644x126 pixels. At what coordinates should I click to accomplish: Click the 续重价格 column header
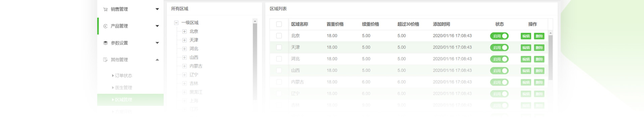pyautogui.click(x=371, y=24)
